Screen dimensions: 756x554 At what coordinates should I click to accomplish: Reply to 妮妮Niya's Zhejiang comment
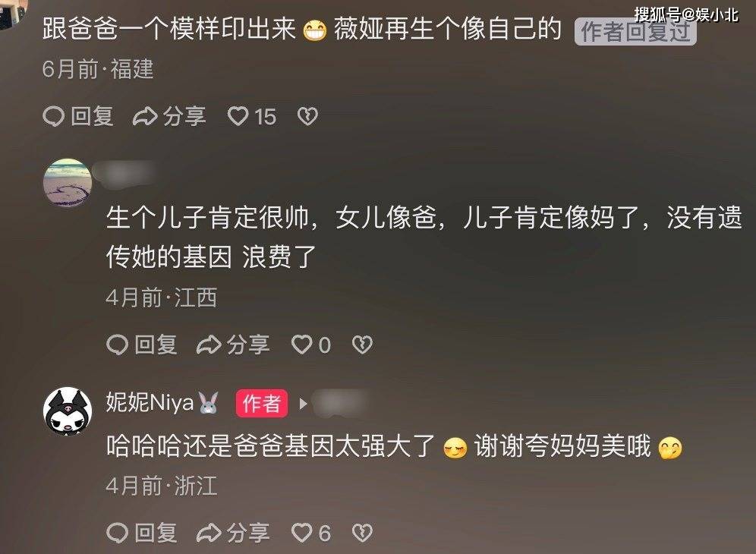pos(142,533)
